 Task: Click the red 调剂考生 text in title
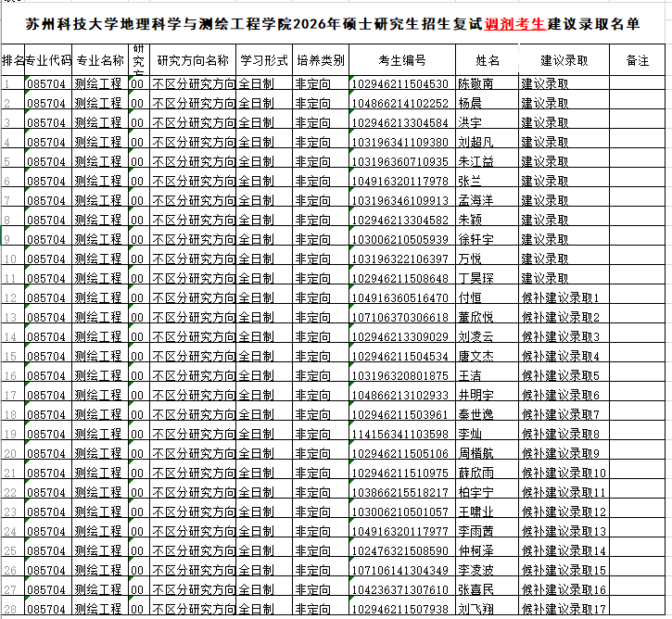(514, 23)
